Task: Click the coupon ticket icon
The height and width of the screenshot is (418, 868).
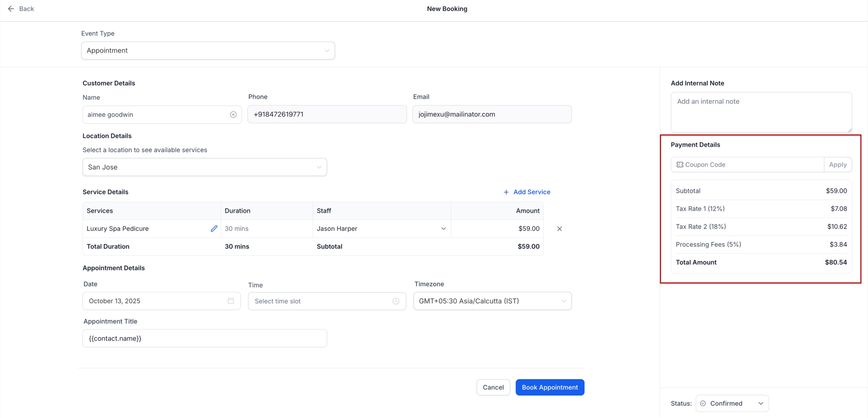Action: click(x=680, y=164)
